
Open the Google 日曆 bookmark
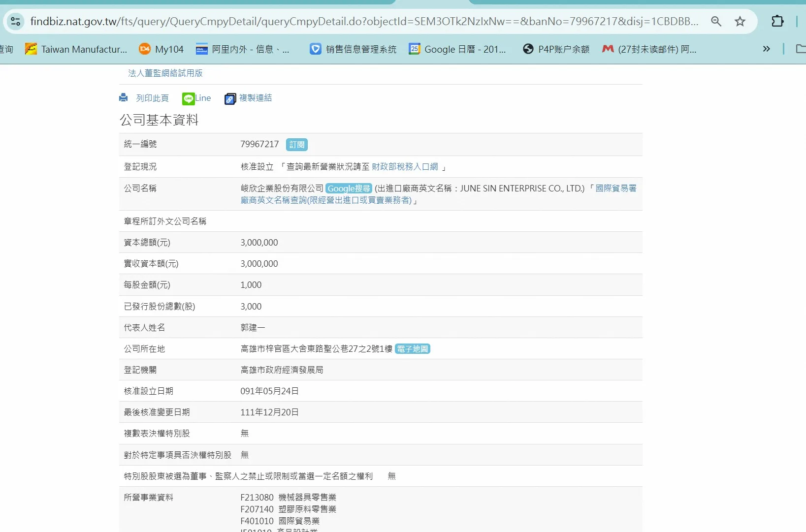(x=457, y=49)
